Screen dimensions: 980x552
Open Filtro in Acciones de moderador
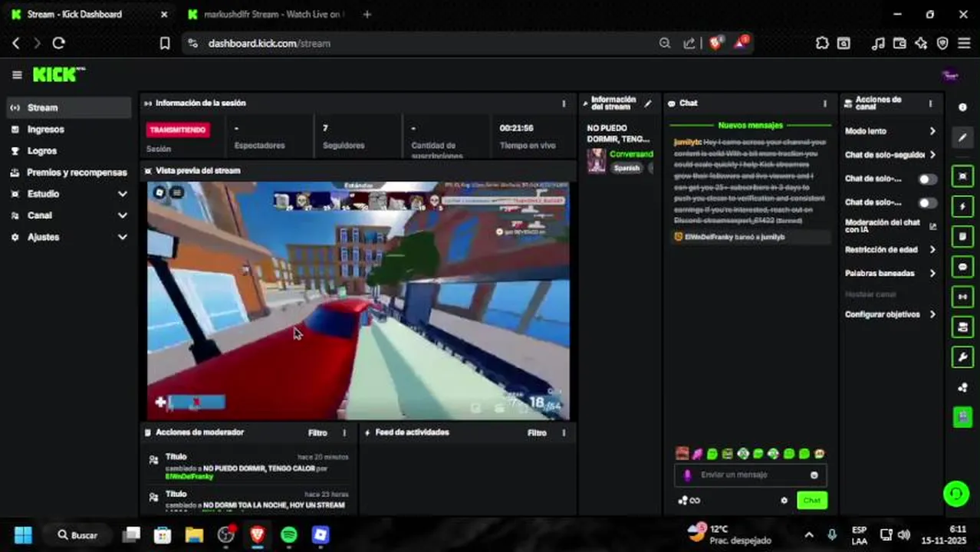(317, 432)
